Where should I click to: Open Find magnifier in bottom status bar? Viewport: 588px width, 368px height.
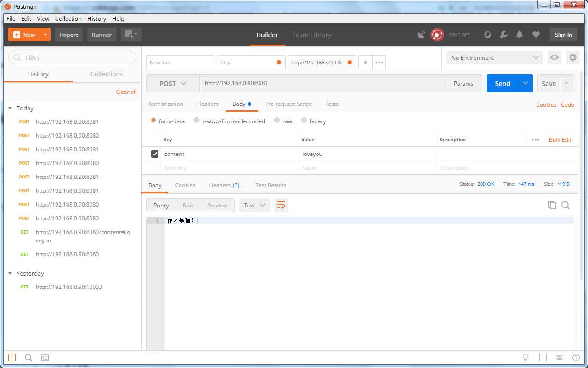coord(28,357)
